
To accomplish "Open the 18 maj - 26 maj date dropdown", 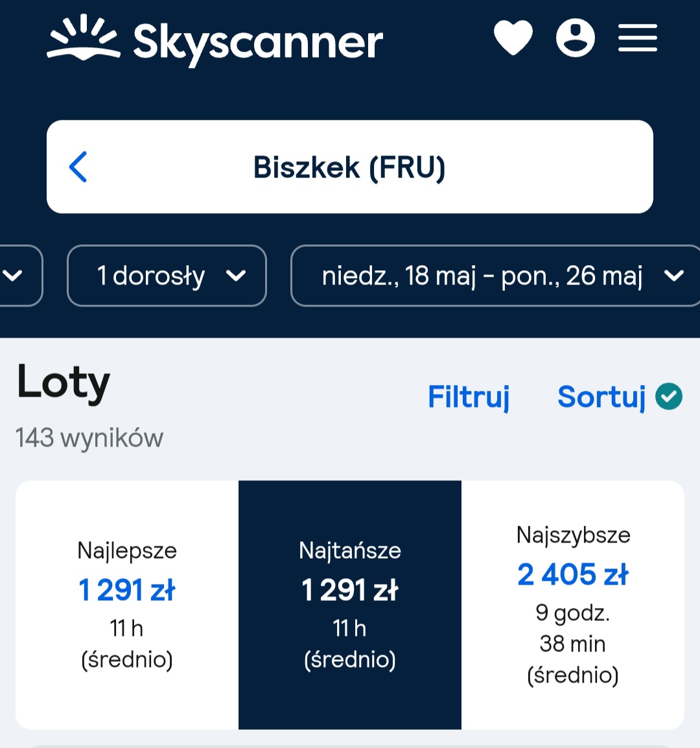I will point(495,275).
